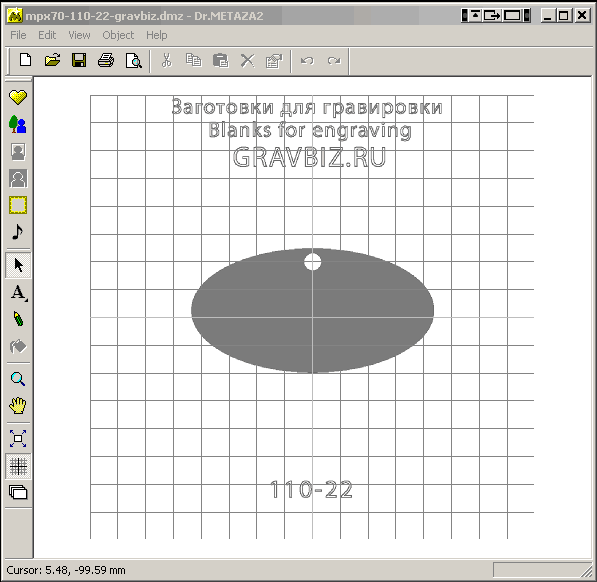Select the Text tool with letter A
597x582 pixels.
tap(18, 293)
